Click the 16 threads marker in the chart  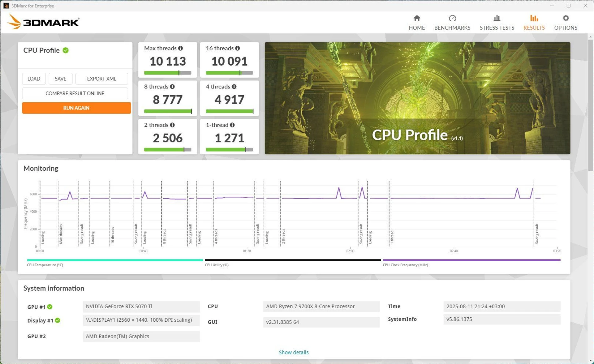[x=113, y=235]
